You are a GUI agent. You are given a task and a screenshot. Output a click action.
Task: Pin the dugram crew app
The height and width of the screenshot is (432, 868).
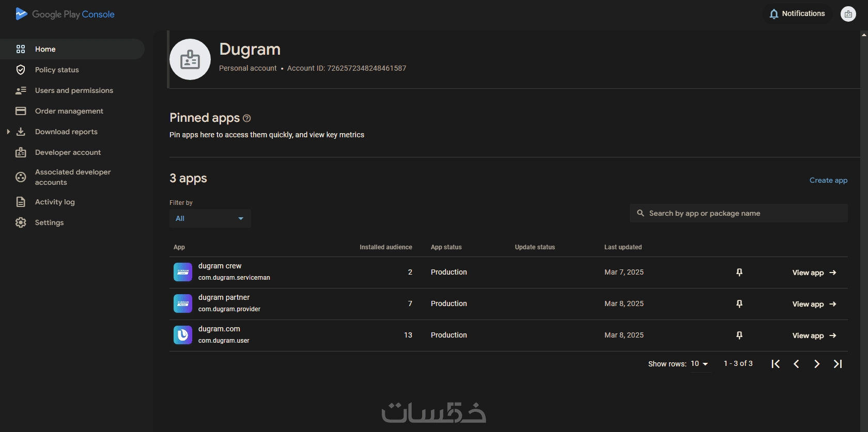[739, 272]
